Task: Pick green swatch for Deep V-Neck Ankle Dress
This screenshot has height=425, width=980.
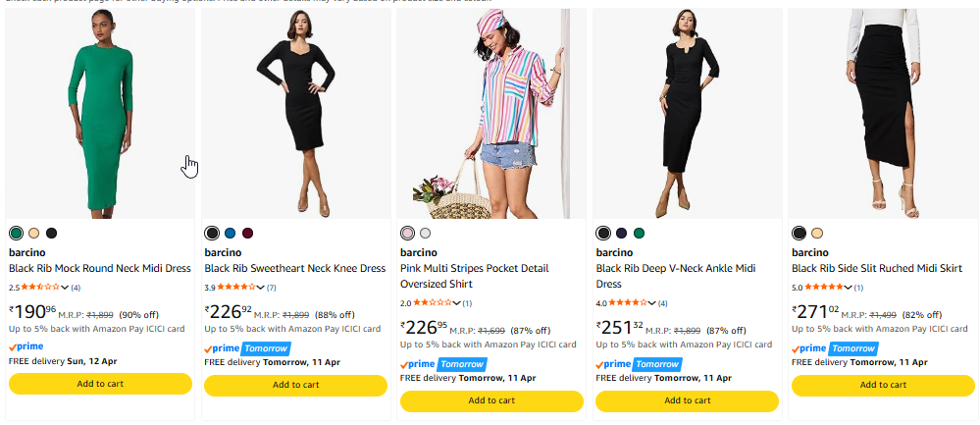Action: tap(640, 234)
